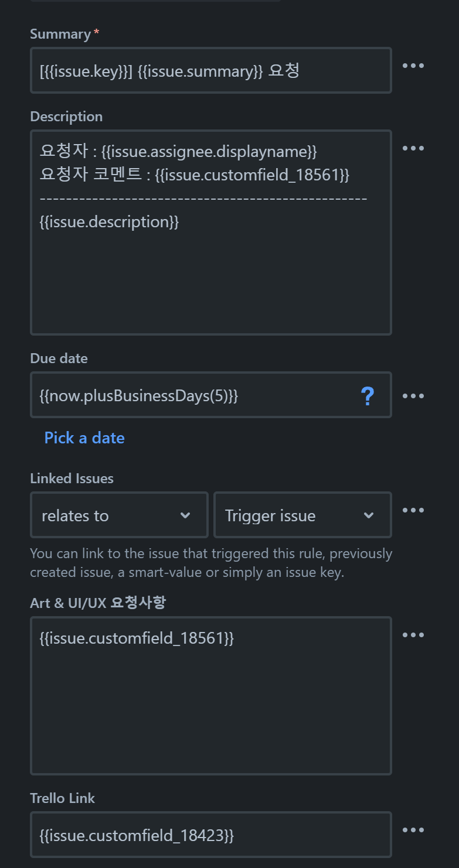
Task: Open more options for Trello Link field
Action: 413,830
